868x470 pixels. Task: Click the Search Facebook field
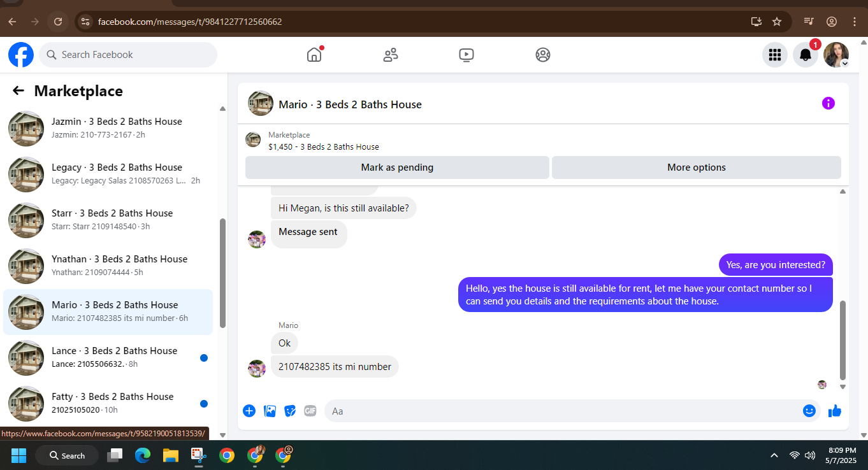[x=128, y=55]
